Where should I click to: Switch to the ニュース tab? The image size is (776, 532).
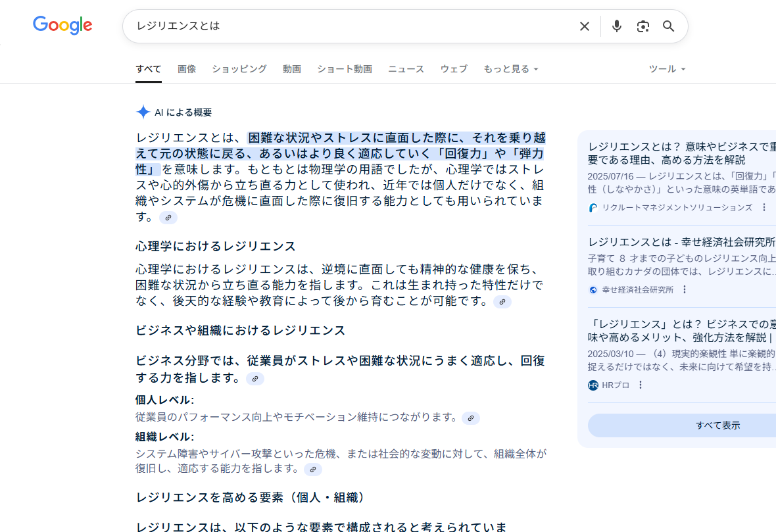click(406, 69)
